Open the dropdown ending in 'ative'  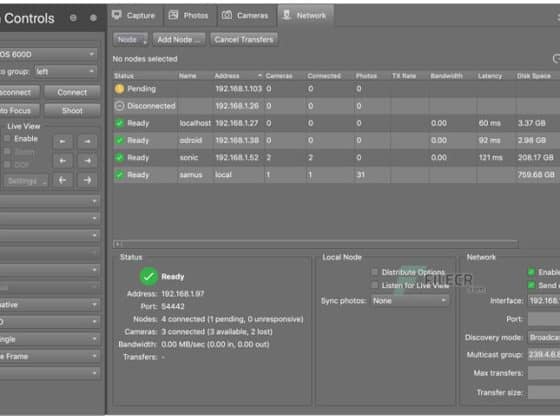pyautogui.click(x=49, y=305)
